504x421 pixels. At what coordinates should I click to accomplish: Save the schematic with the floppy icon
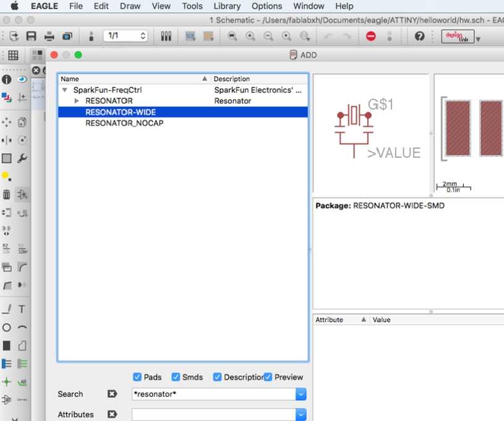(x=31, y=36)
